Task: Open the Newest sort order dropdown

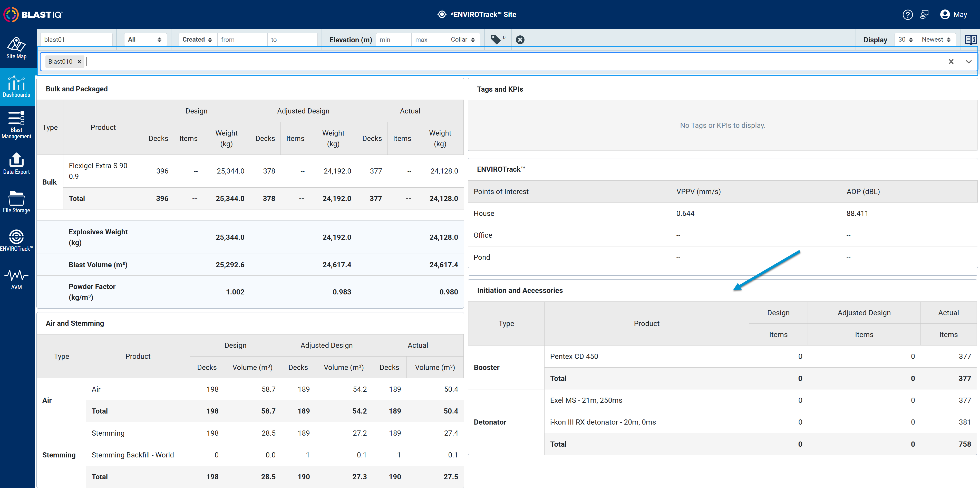Action: click(x=936, y=40)
